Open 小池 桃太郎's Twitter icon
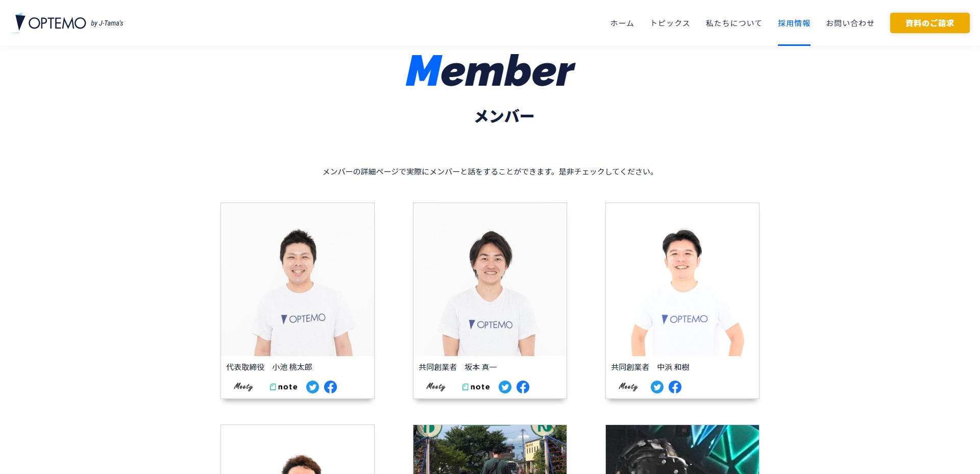 [312, 387]
